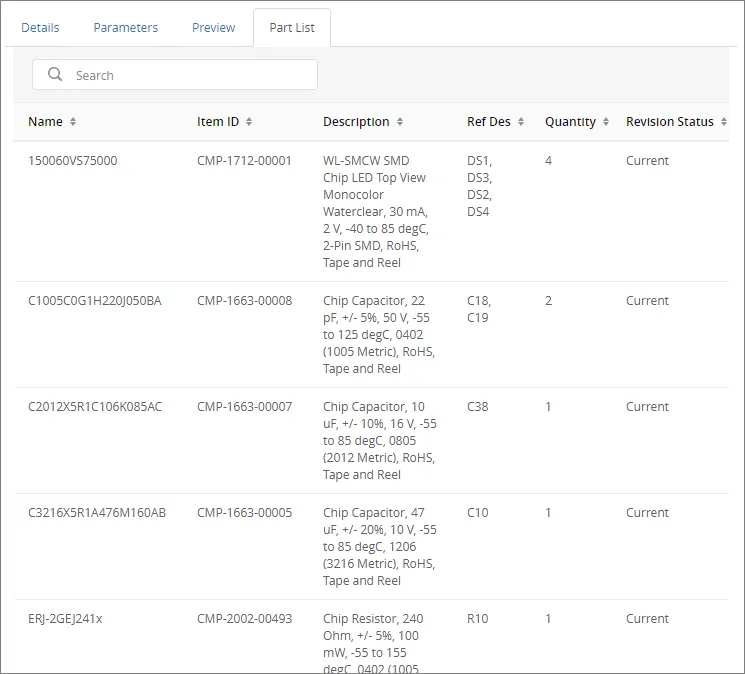This screenshot has height=674, width=745.
Task: Click Current status for C1005C0G1H220J050BA
Action: pyautogui.click(x=647, y=301)
